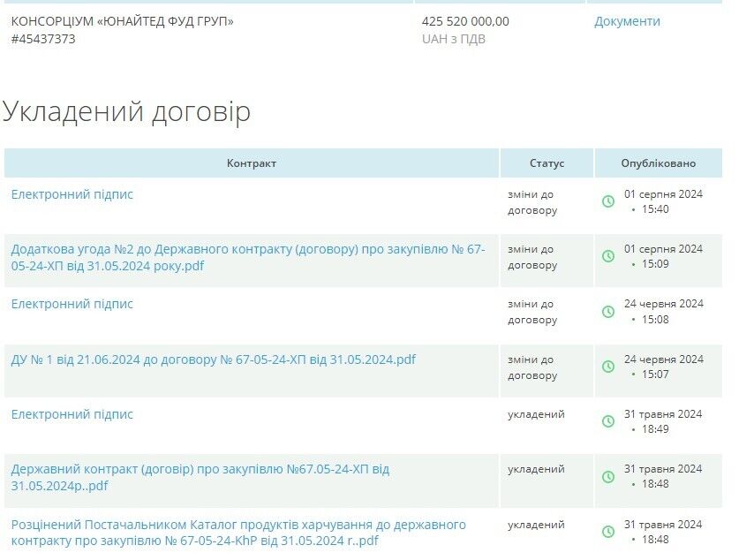The width and height of the screenshot is (754, 560).
Task: Click the Контракт column header
Action: [x=252, y=163]
